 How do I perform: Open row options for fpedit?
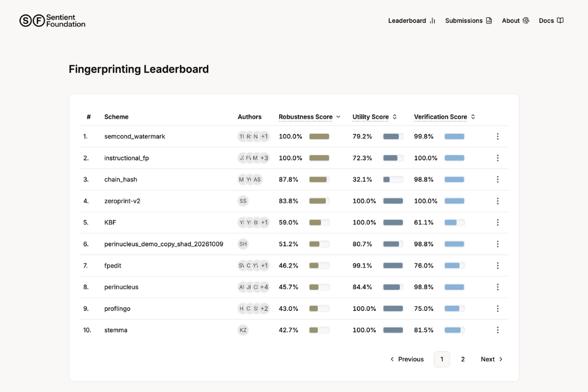click(x=498, y=266)
